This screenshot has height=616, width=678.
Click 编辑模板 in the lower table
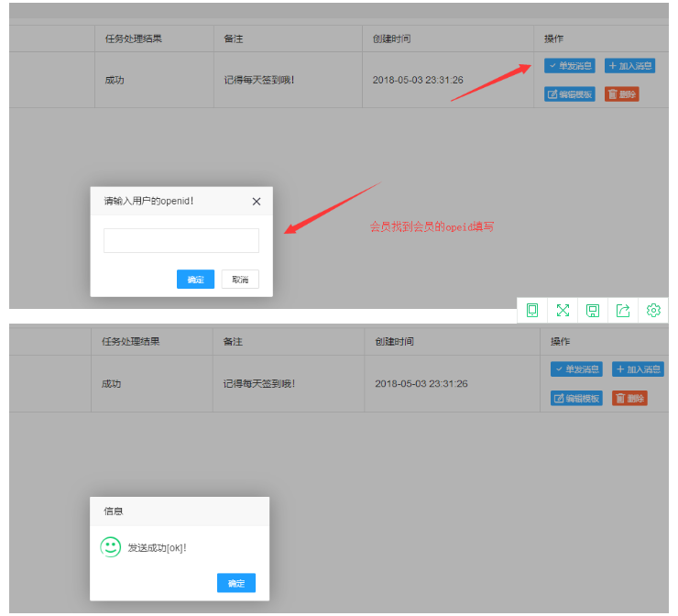point(576,398)
